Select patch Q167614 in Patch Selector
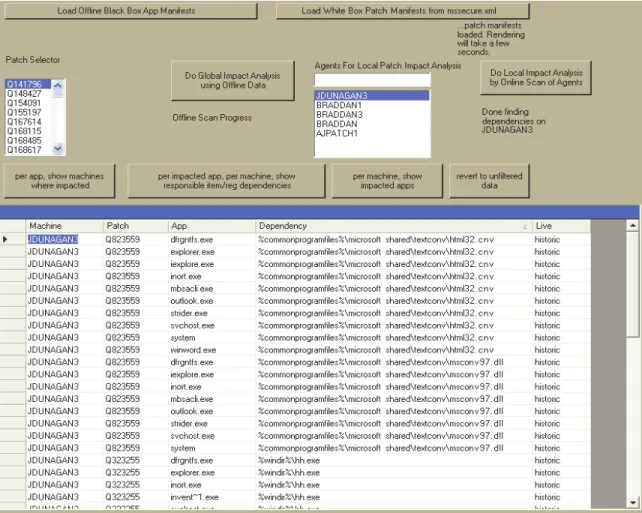Image resolution: width=642 pixels, height=513 pixels. click(x=28, y=122)
